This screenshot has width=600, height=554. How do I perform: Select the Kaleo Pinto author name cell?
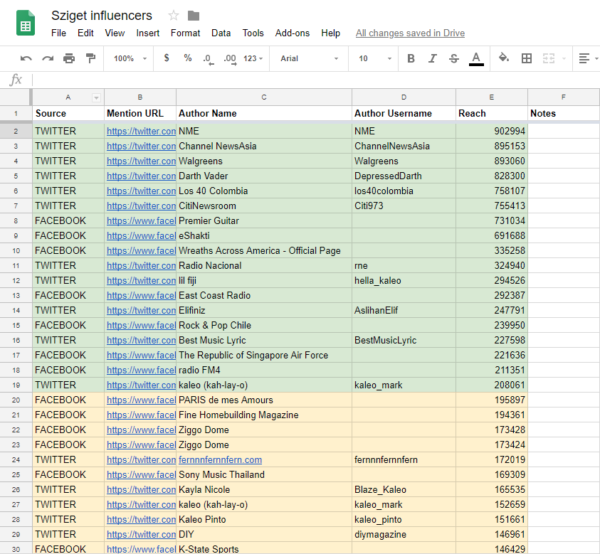click(x=264, y=520)
